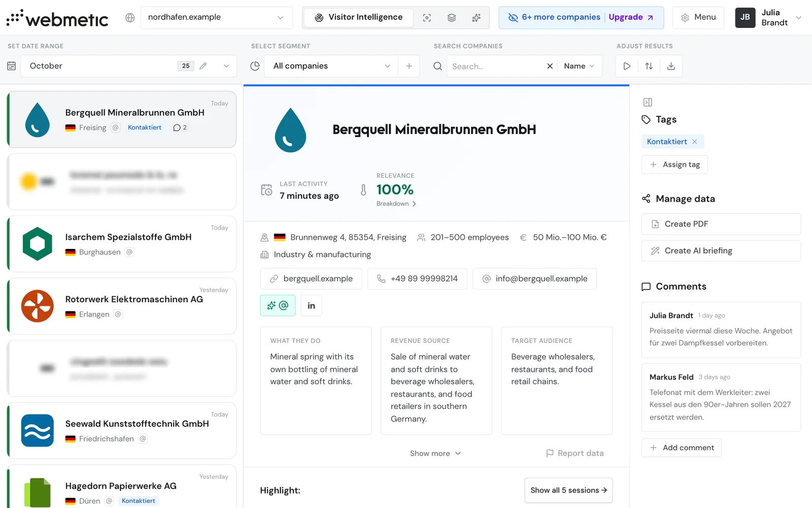Select the Isarchem Spezialstoffe GmbH card

(122, 244)
